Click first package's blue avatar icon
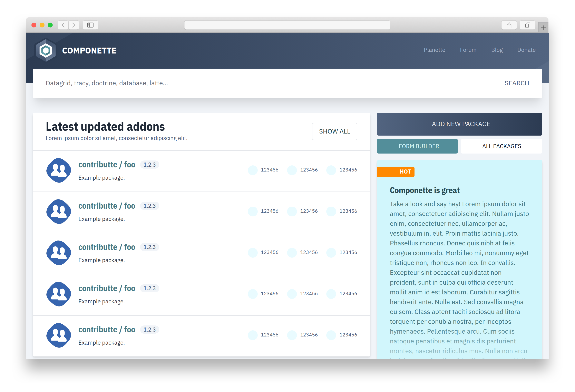Screen dimensions: 575x392 [59, 170]
